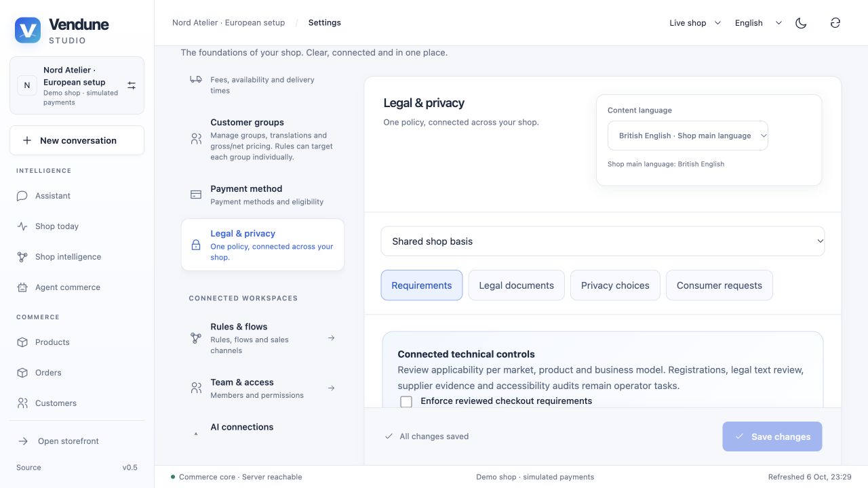Viewport: 868px width, 488px height.
Task: Switch to the Legal documents tab
Action: 517,285
